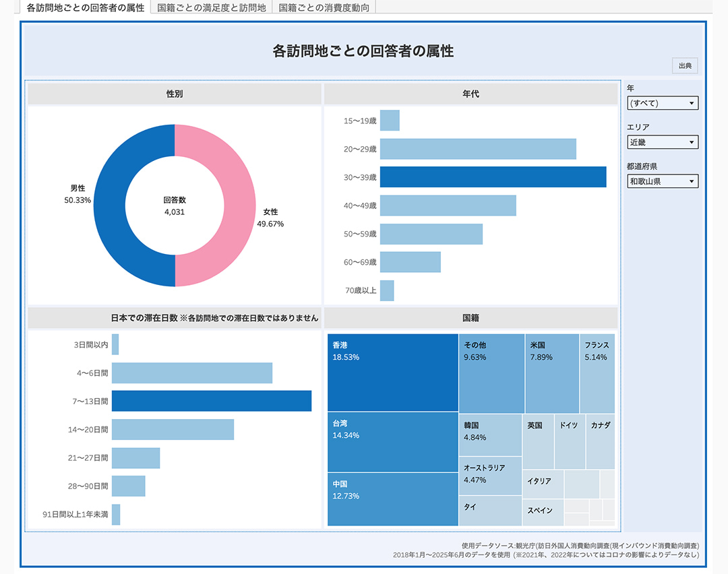Image resolution: width=728 pixels, height=574 pixels.
Task: Expand the エリア dropdown showing 近畿
Action: 662,142
